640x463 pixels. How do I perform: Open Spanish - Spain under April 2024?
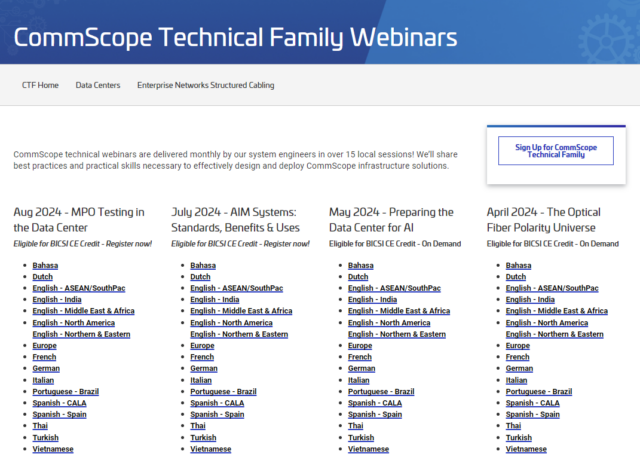pos(533,414)
